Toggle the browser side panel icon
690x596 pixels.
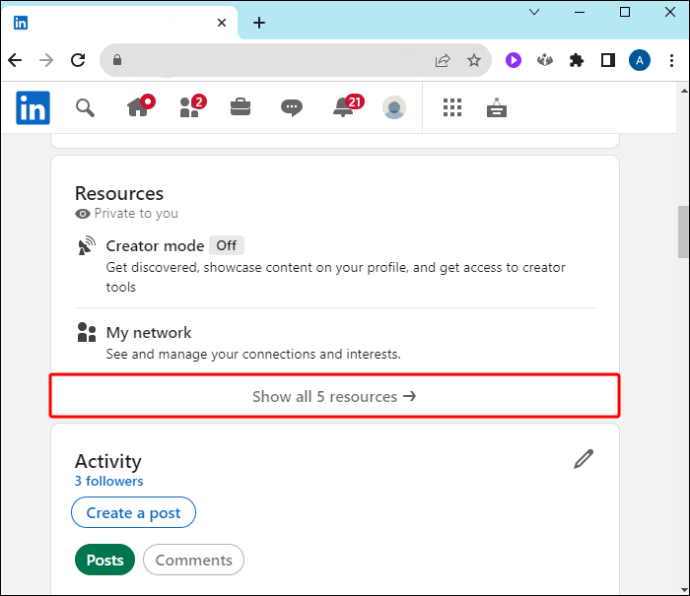[608, 60]
